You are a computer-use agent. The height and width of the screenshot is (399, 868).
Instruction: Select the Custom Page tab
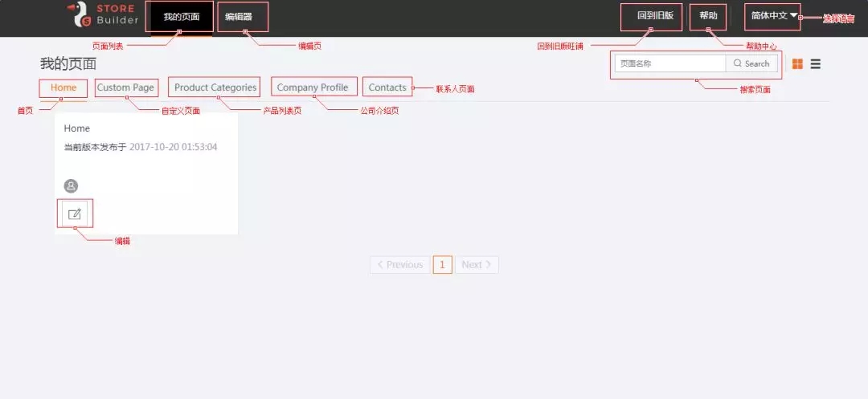(125, 88)
